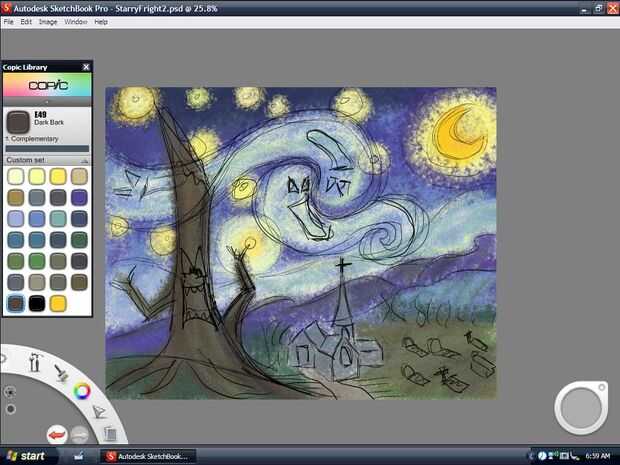The image size is (620, 465).
Task: Collapse the strip below the Copic banner
Action: (x=47, y=102)
